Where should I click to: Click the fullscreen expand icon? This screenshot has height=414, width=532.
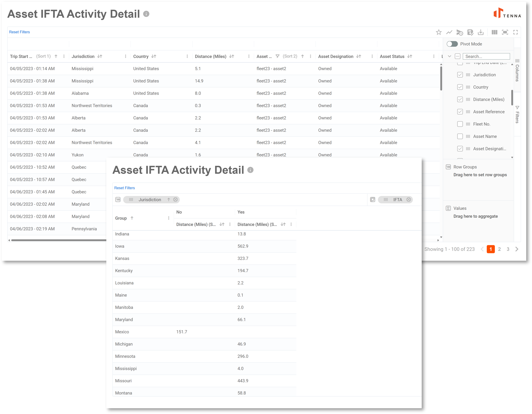tap(515, 32)
